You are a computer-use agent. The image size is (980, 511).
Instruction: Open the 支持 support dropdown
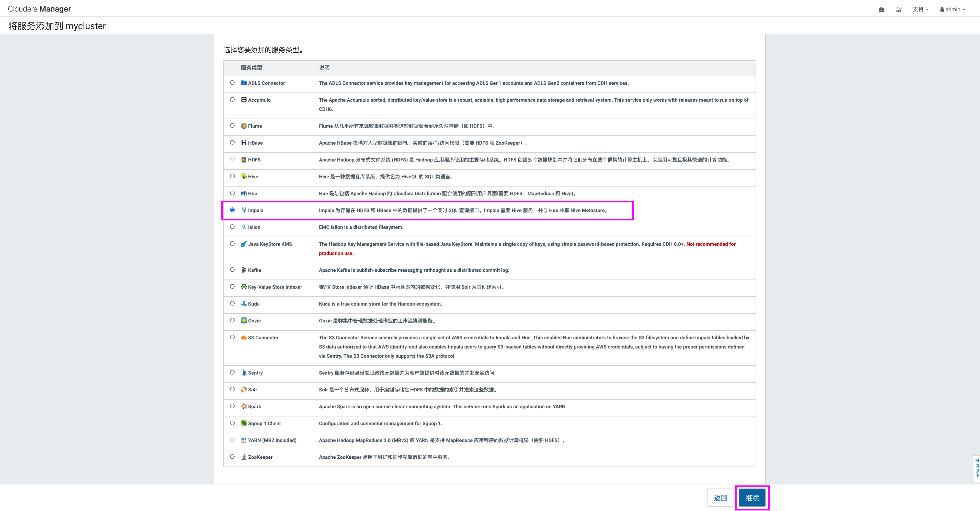coord(921,9)
